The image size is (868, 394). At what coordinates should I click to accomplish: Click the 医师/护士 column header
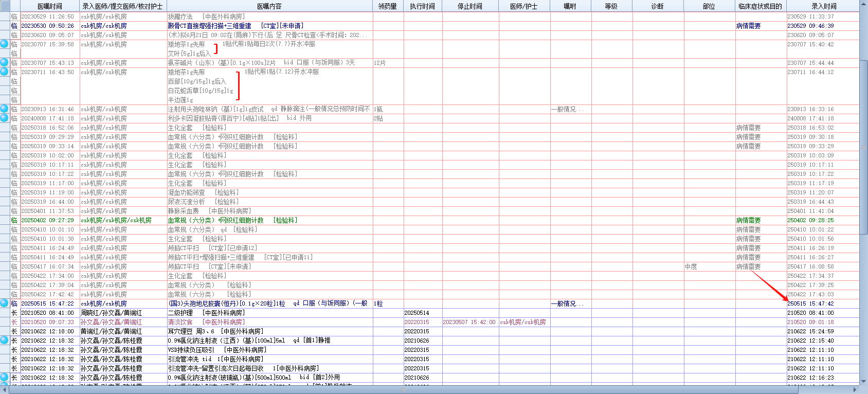tap(524, 6)
